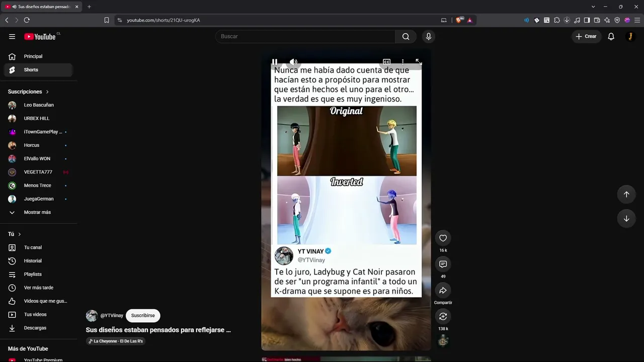Open Descargas in the sidebar

(x=38, y=328)
